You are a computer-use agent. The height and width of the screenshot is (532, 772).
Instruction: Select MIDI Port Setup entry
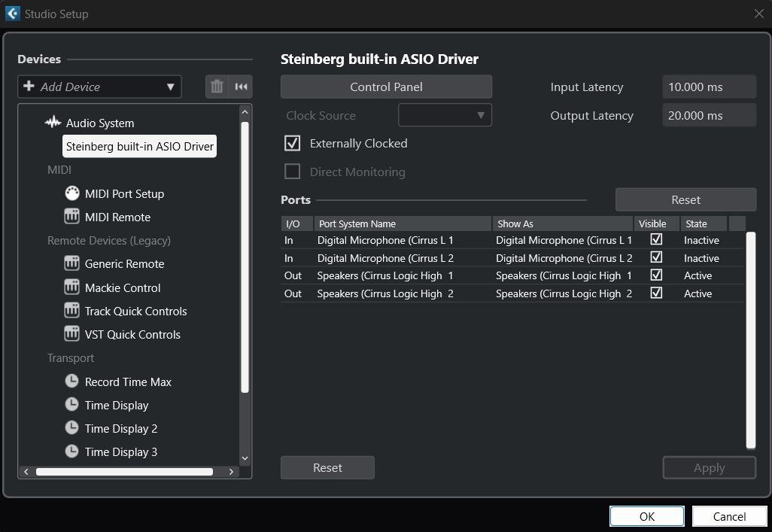124,193
